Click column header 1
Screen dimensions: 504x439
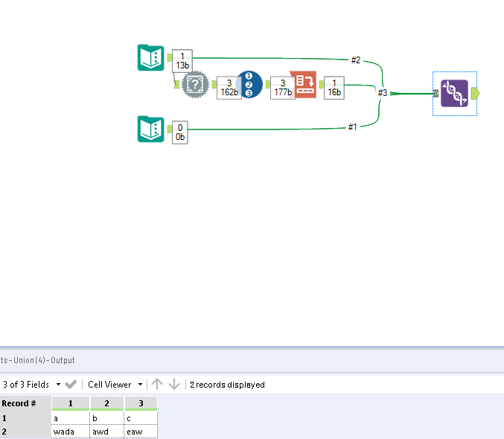[x=71, y=403]
